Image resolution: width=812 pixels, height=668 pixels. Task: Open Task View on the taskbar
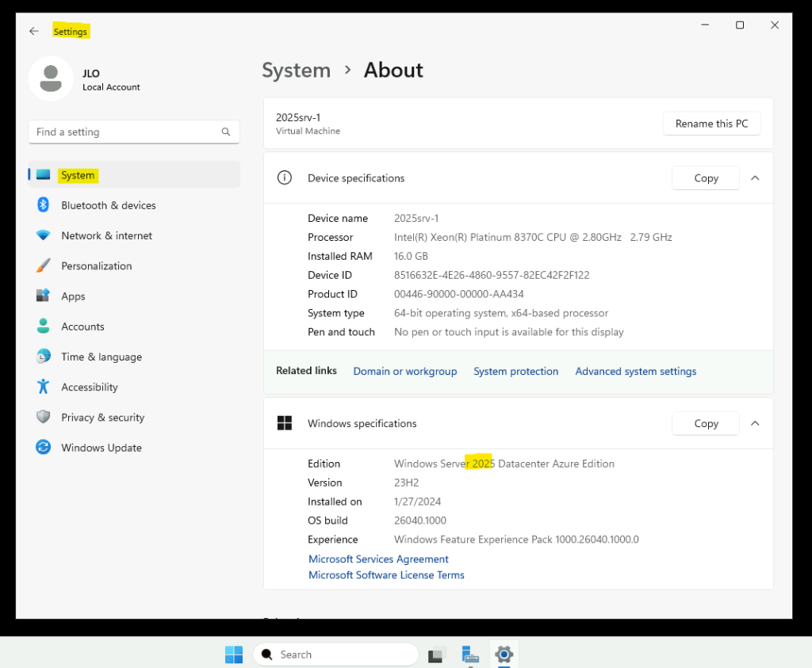(437, 655)
